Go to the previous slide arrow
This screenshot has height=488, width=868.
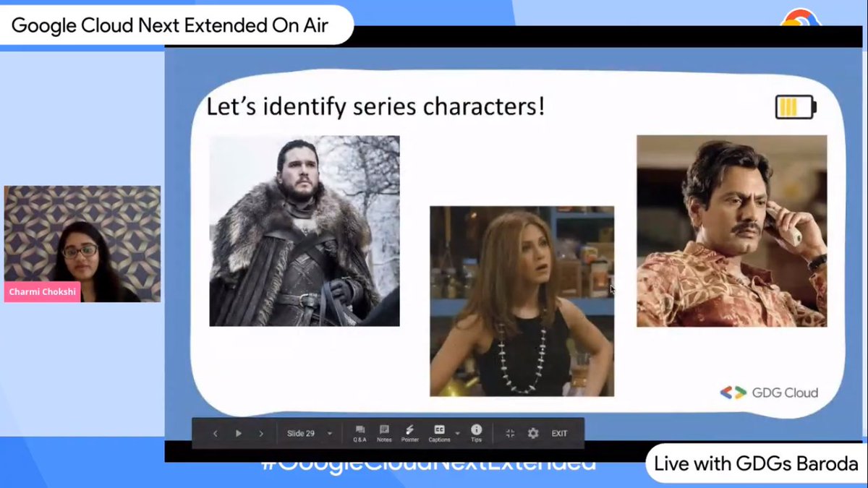point(216,434)
